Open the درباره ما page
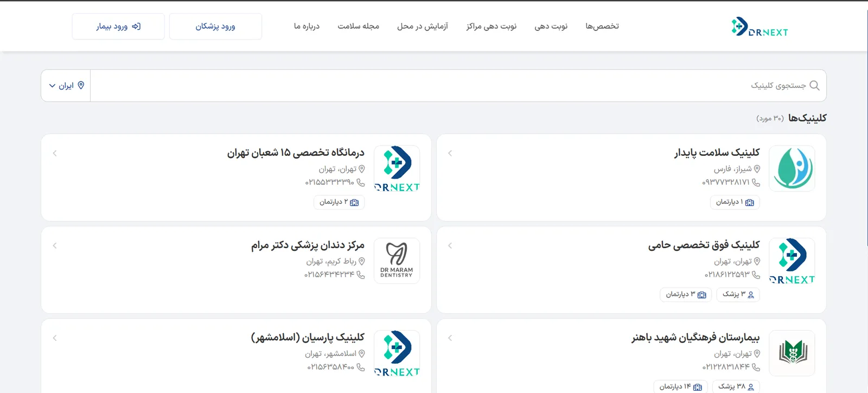This screenshot has height=393, width=868. [x=307, y=26]
